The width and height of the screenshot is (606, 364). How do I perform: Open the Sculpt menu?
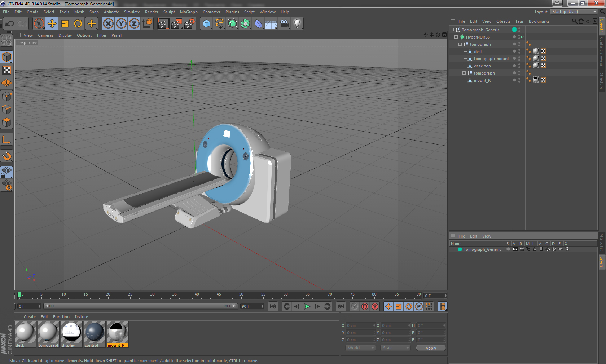pos(169,12)
